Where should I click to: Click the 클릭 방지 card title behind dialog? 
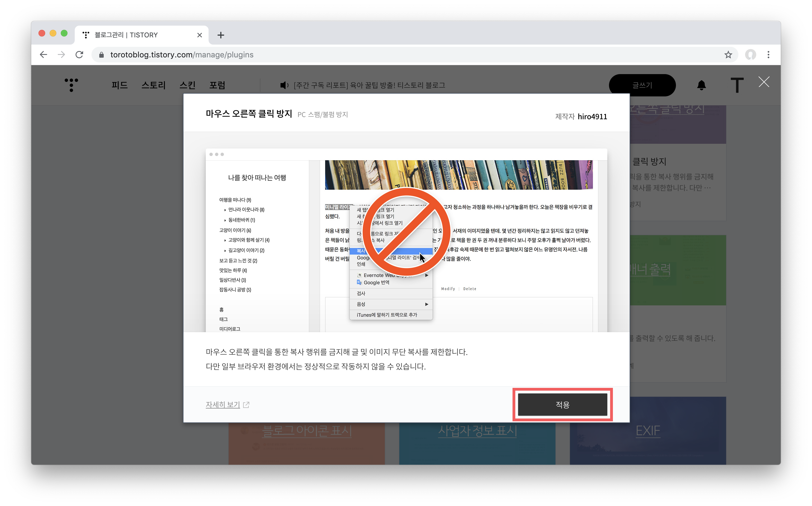click(649, 162)
